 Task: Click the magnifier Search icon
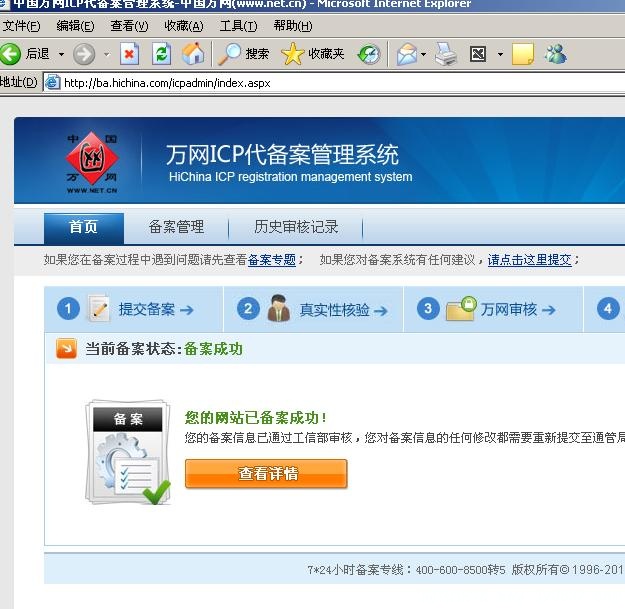[229, 54]
